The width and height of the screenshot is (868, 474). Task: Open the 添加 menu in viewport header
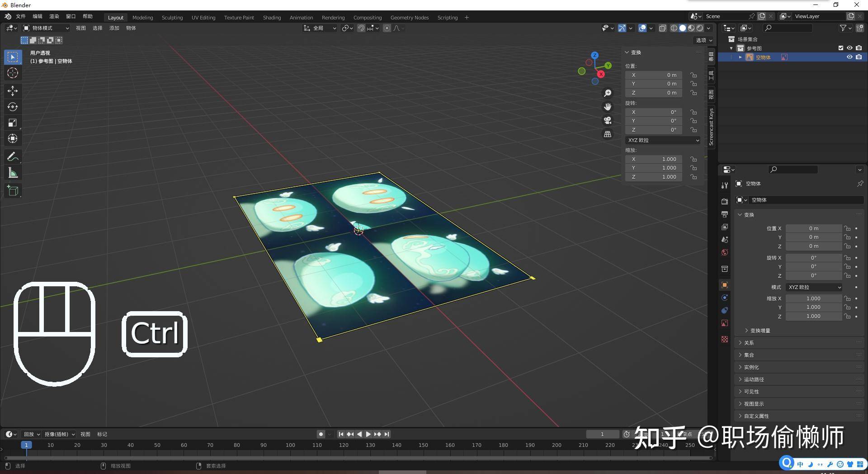tap(114, 28)
